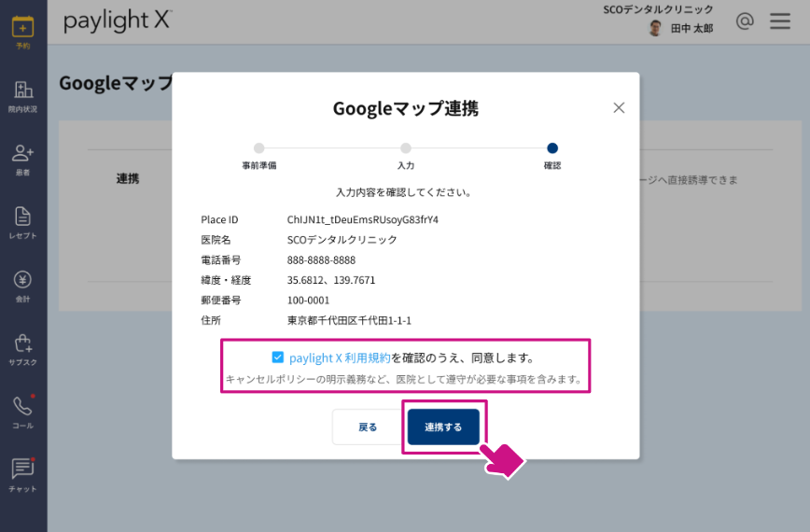Click the postal code 100-0001

coord(308,301)
